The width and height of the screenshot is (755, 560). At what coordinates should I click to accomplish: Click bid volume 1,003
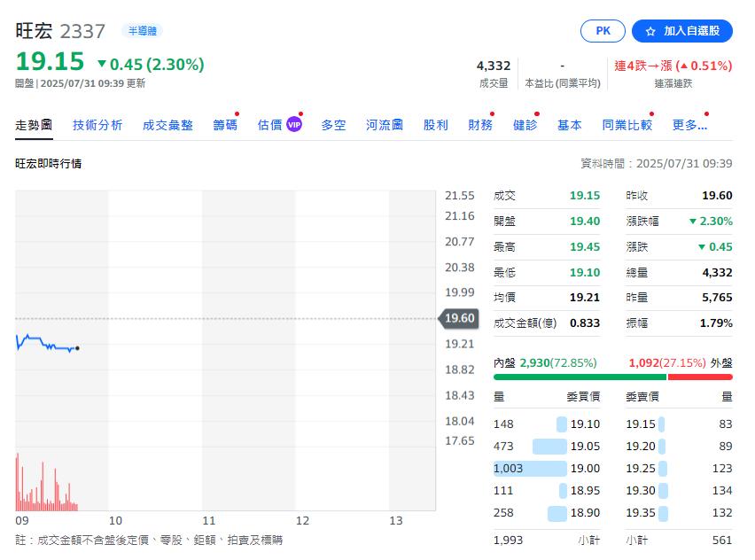click(x=508, y=469)
